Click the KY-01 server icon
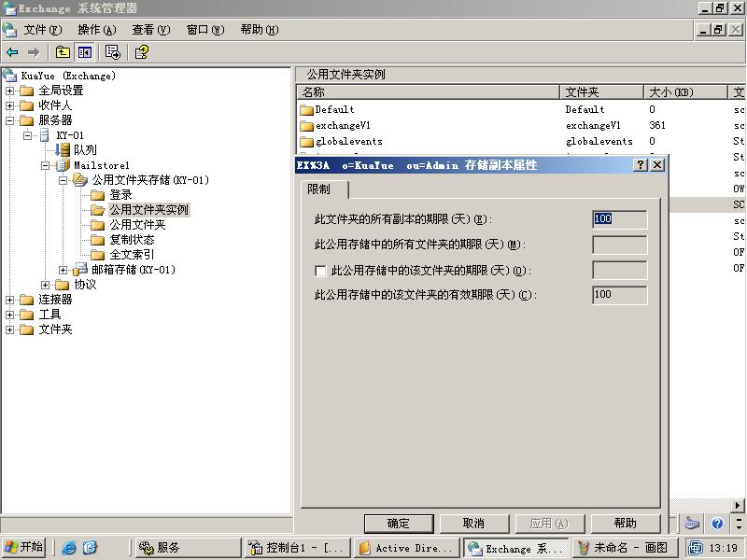Viewport: 747px width, 560px height. (44, 135)
